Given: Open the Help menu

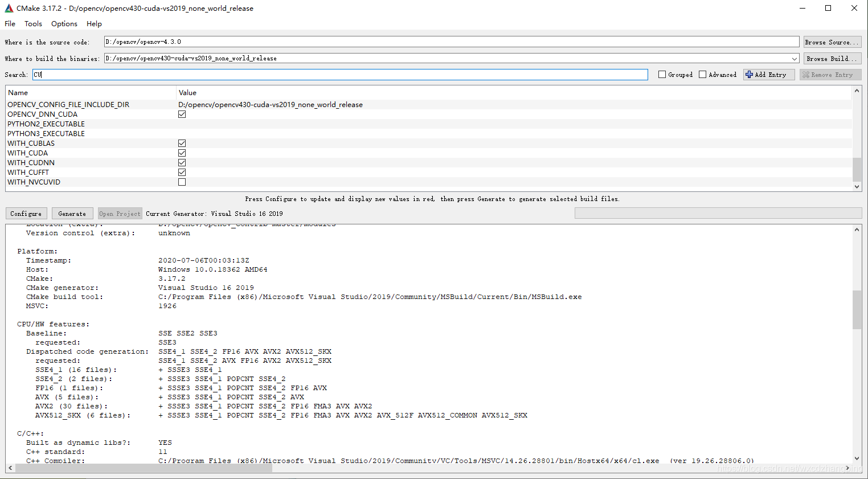Looking at the screenshot, I should 95,24.
